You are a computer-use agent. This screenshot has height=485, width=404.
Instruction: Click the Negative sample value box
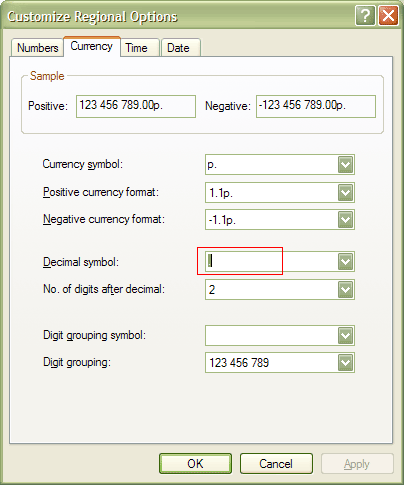(x=316, y=106)
